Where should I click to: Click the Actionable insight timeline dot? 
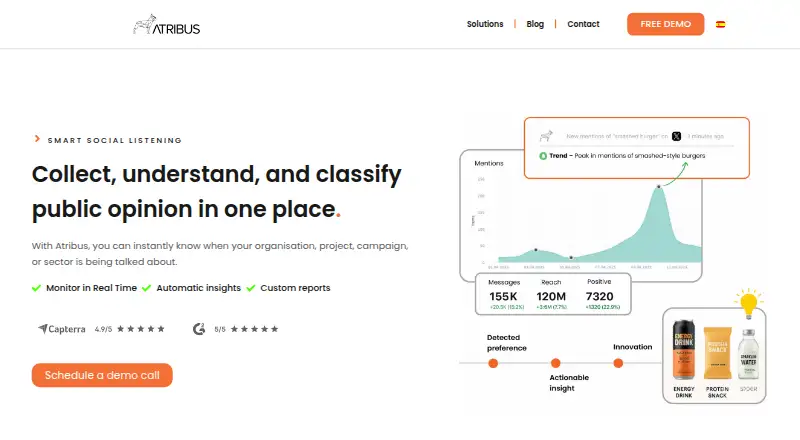coord(556,363)
